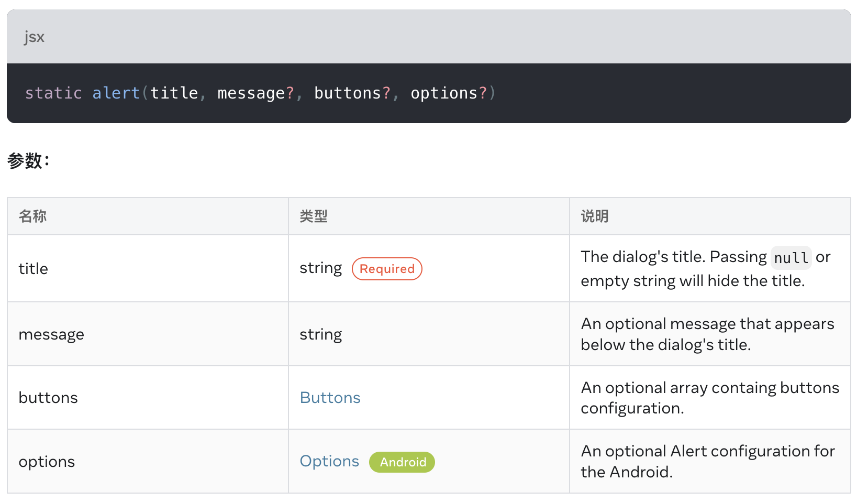This screenshot has height=502, width=868.
Task: Click the buttons parameter name cell
Action: pos(48,398)
